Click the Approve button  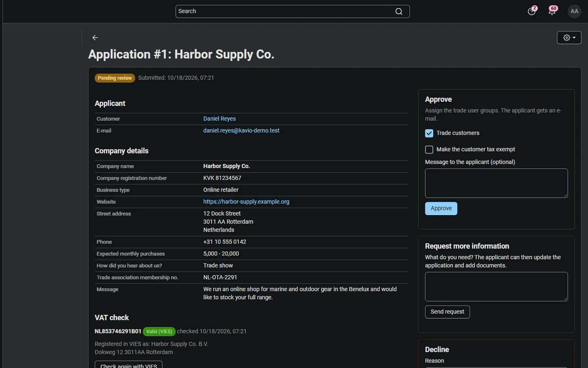click(x=441, y=209)
